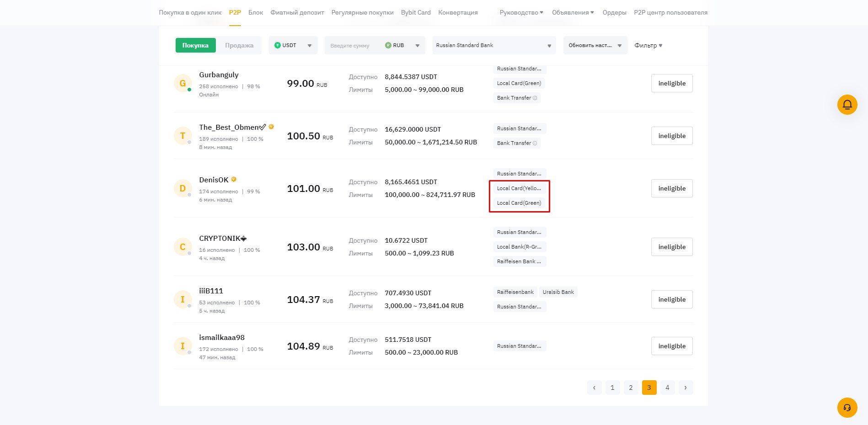Viewport: 868px width, 425px height.
Task: Click ineligible button for DenisOK
Action: pyautogui.click(x=672, y=188)
